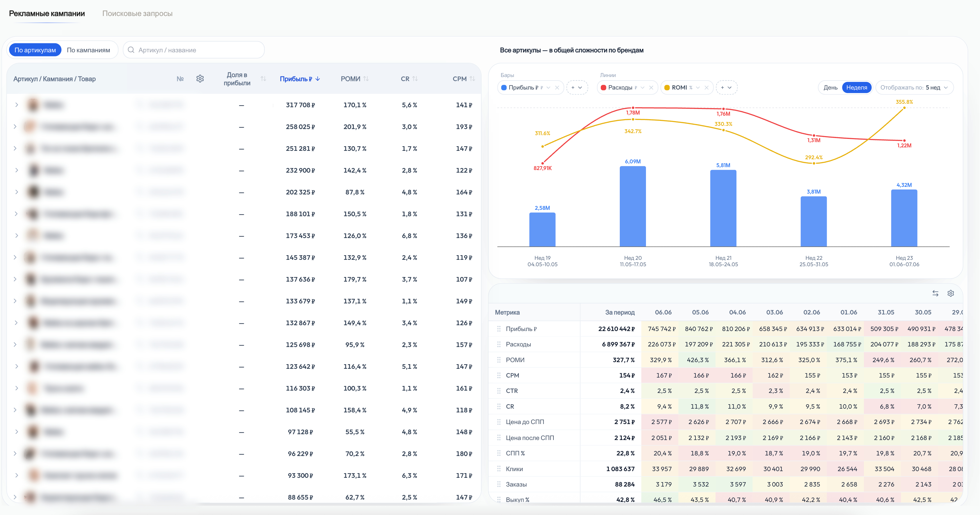The width and height of the screenshot is (980, 515).
Task: Sort table by CR column arrows
Action: tap(415, 79)
